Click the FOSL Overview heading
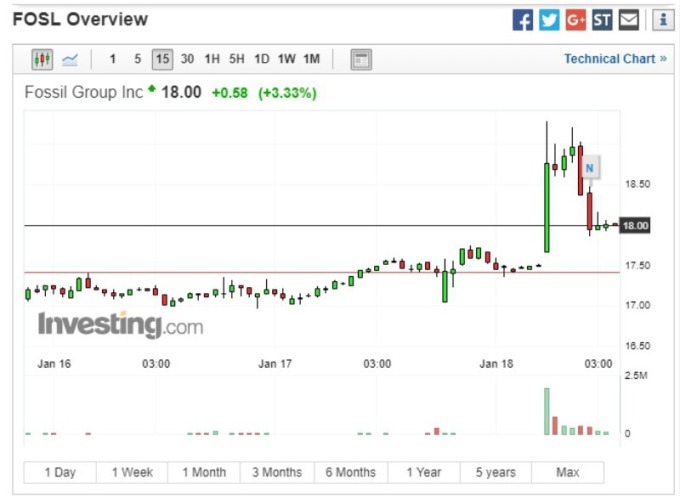The height and width of the screenshot is (496, 680). tap(80, 20)
